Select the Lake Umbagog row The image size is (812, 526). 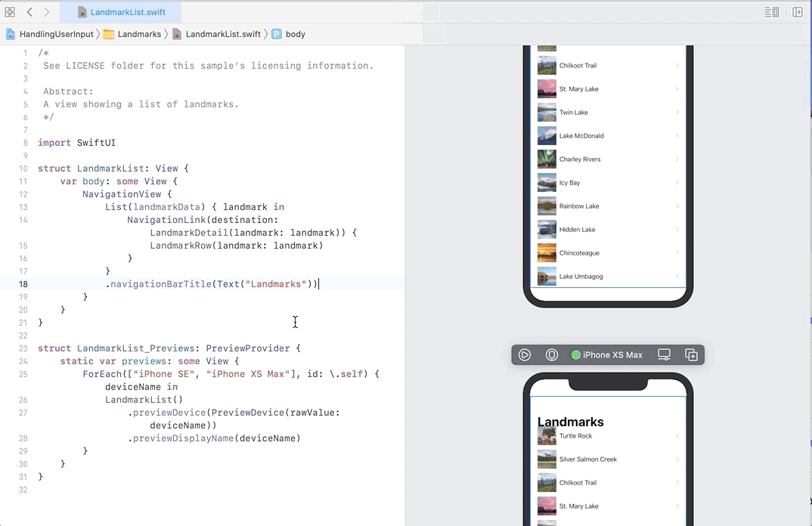click(x=608, y=277)
